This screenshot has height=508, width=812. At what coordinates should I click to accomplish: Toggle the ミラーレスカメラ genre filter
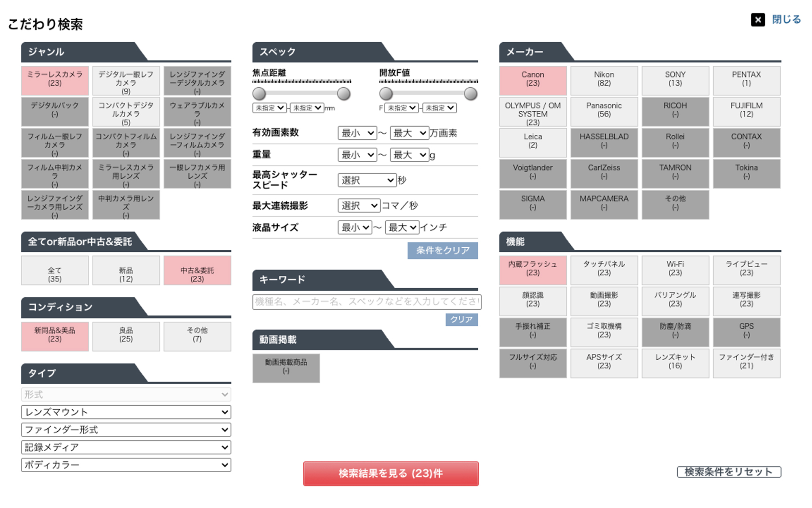(x=55, y=80)
